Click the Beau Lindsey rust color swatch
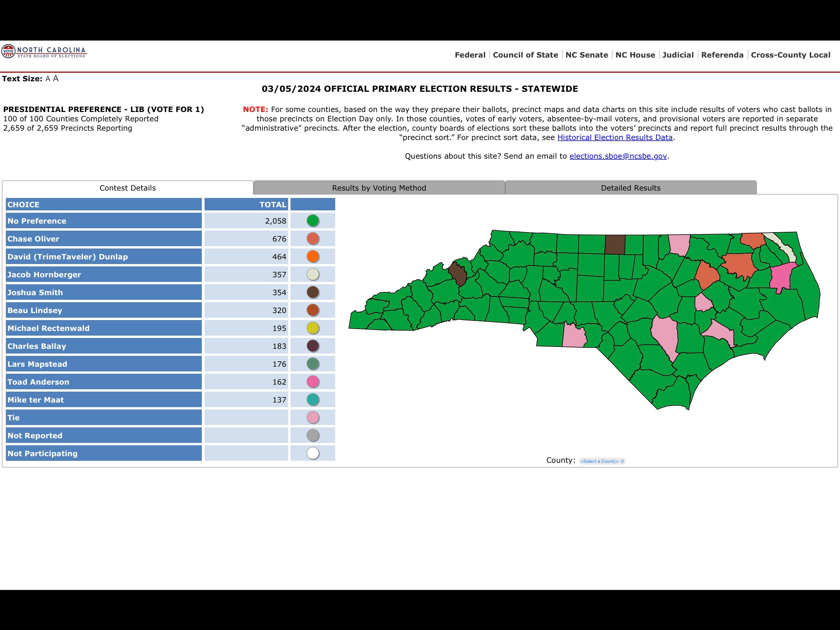This screenshot has width=840, height=630. coord(313,310)
